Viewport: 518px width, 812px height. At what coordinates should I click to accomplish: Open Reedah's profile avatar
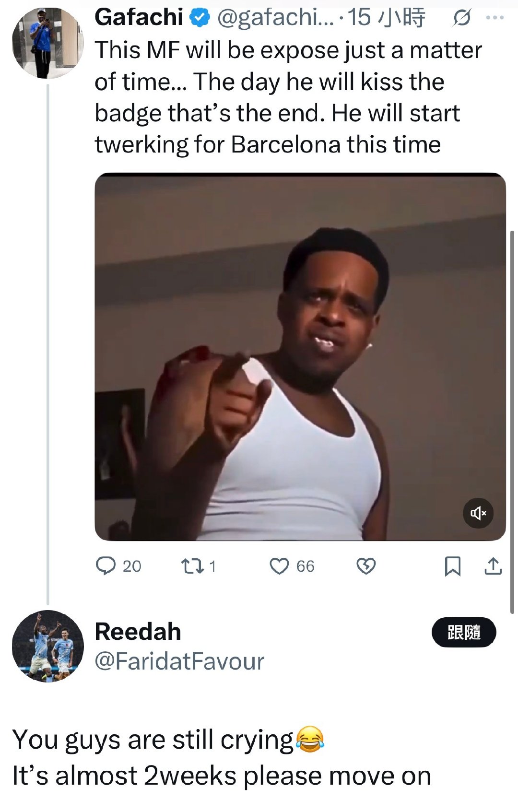[x=47, y=646]
